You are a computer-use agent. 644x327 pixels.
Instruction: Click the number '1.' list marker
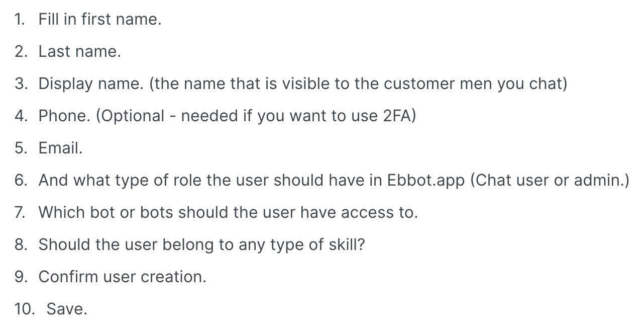(x=19, y=19)
